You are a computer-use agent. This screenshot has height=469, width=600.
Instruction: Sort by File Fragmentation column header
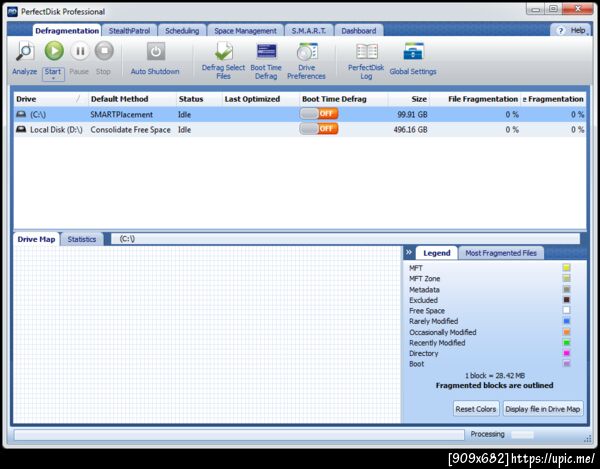click(475, 99)
